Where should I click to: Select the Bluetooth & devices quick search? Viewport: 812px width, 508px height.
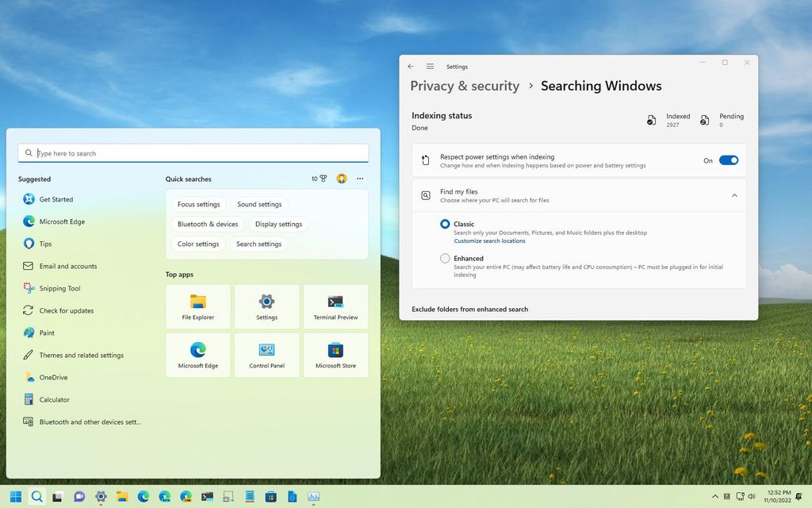pyautogui.click(x=208, y=224)
